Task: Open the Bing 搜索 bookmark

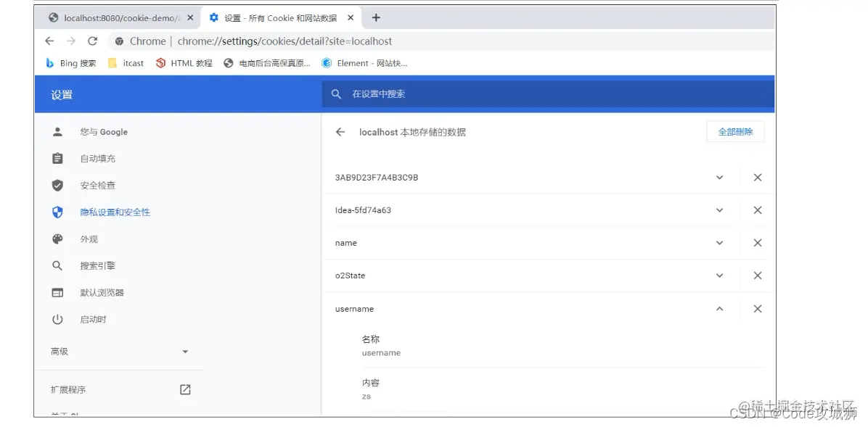Action: point(70,63)
